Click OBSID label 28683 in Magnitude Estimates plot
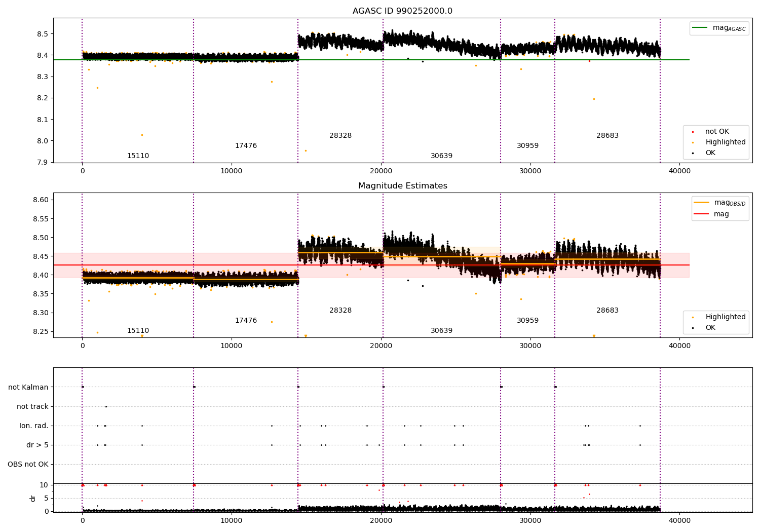The image size is (760, 532). pyautogui.click(x=607, y=311)
